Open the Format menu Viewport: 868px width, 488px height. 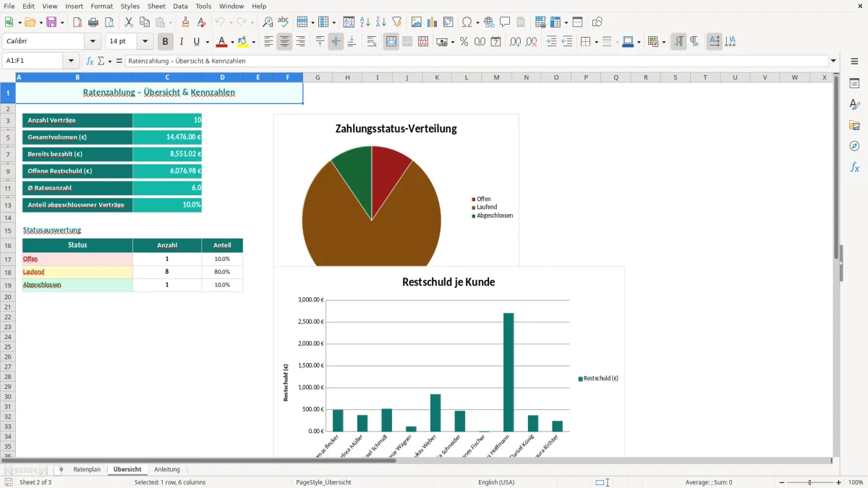pyautogui.click(x=102, y=6)
